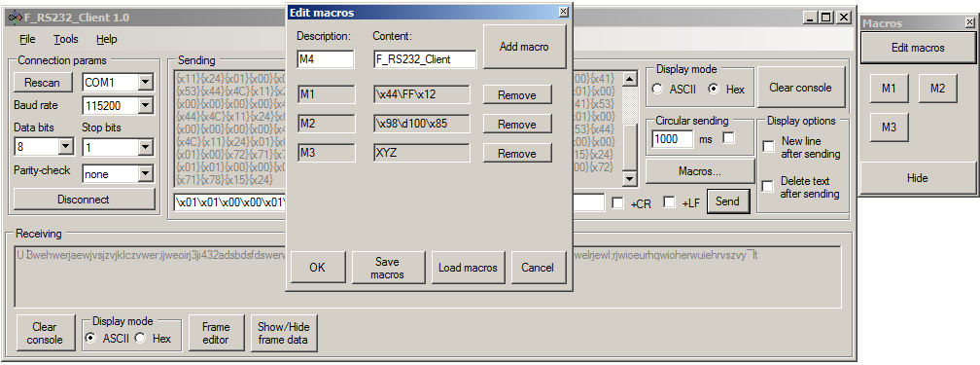Viewport: 980px width, 365px height.
Task: Click the \x98\d100\x85 content field
Action: pyautogui.click(x=421, y=124)
